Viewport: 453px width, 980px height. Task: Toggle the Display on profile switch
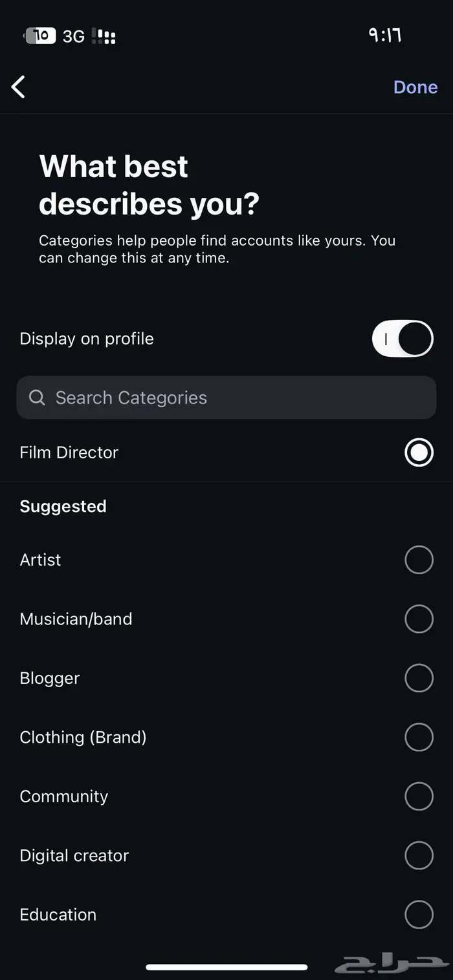pyautogui.click(x=402, y=339)
